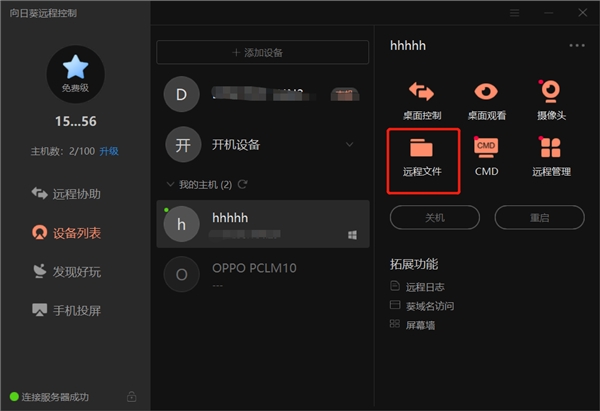Click the Windows logo on hhhhh row
Viewport: 600px width, 411px height.
tap(352, 235)
